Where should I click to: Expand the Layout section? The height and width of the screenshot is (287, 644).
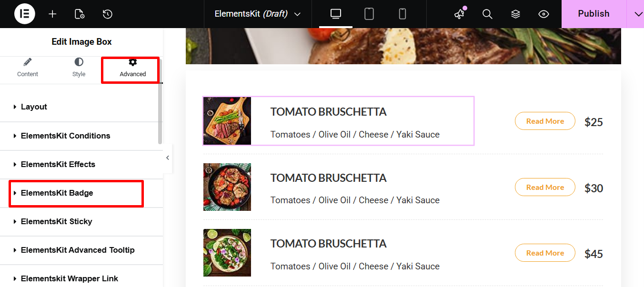tap(34, 107)
